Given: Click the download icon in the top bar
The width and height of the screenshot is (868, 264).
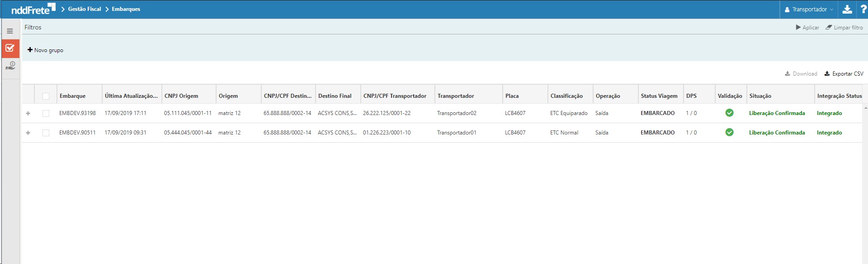Looking at the screenshot, I should click(847, 10).
